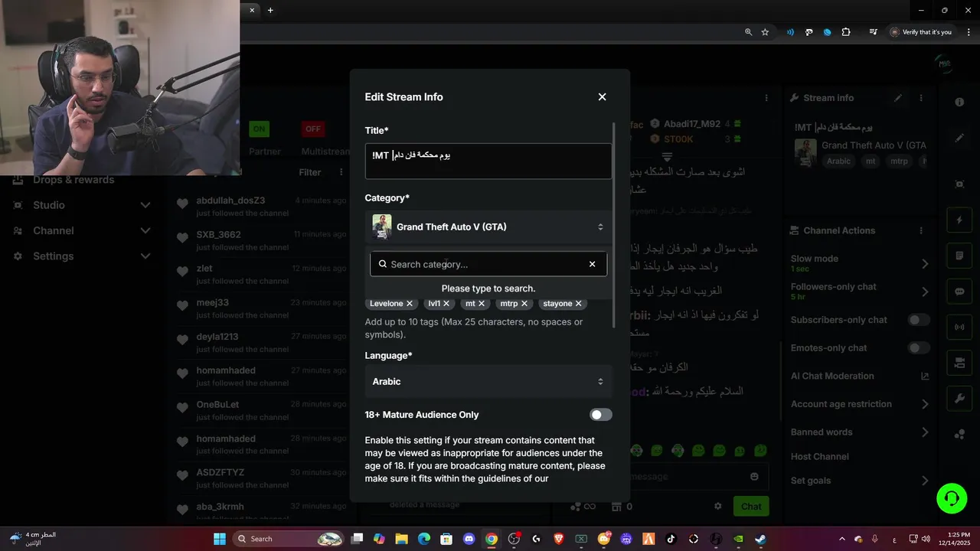980x551 pixels.
Task: Click the lightning bolt sidebar icon
Action: point(959,220)
